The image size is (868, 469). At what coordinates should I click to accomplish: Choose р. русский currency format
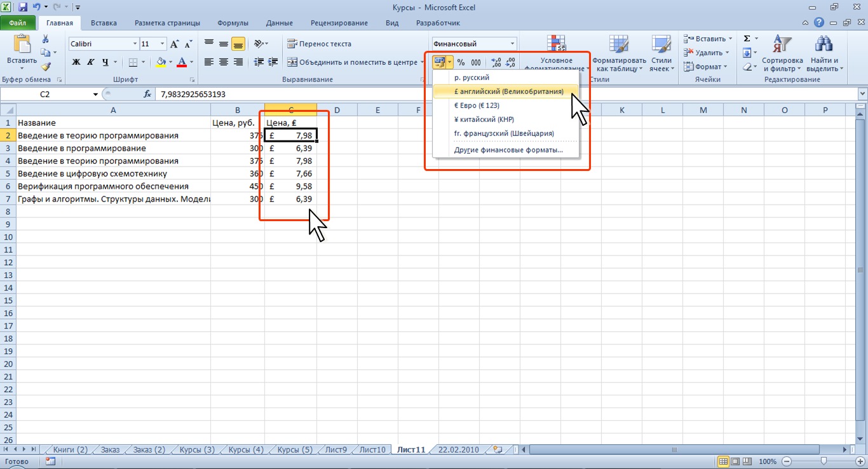(x=506, y=78)
